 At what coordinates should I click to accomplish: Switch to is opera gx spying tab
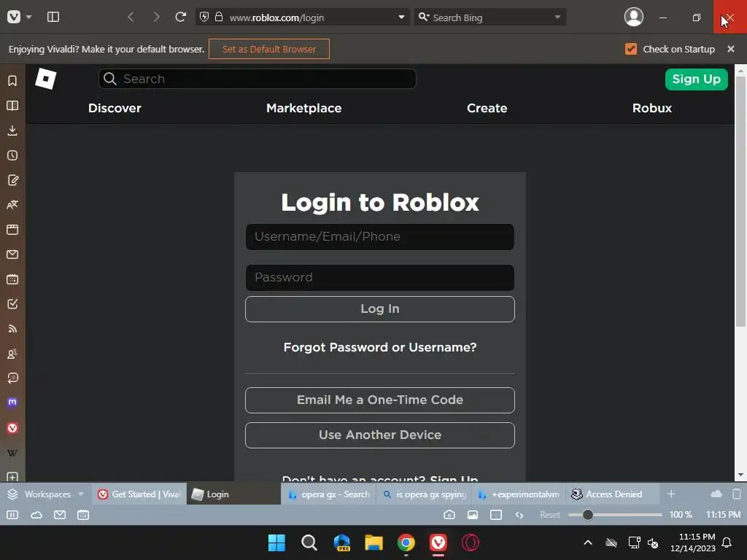click(x=424, y=494)
